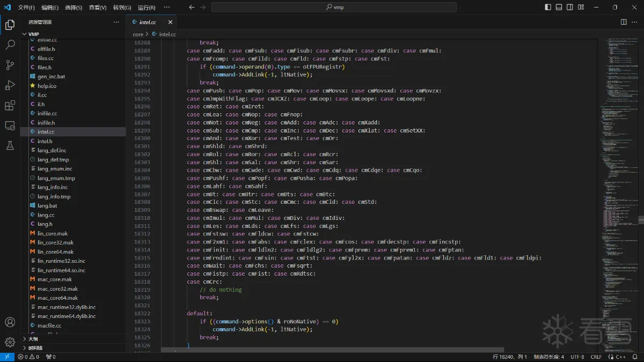Screen dimensions: 644x362
Task: Click the VS Code logo icon
Action: [x=7, y=8]
